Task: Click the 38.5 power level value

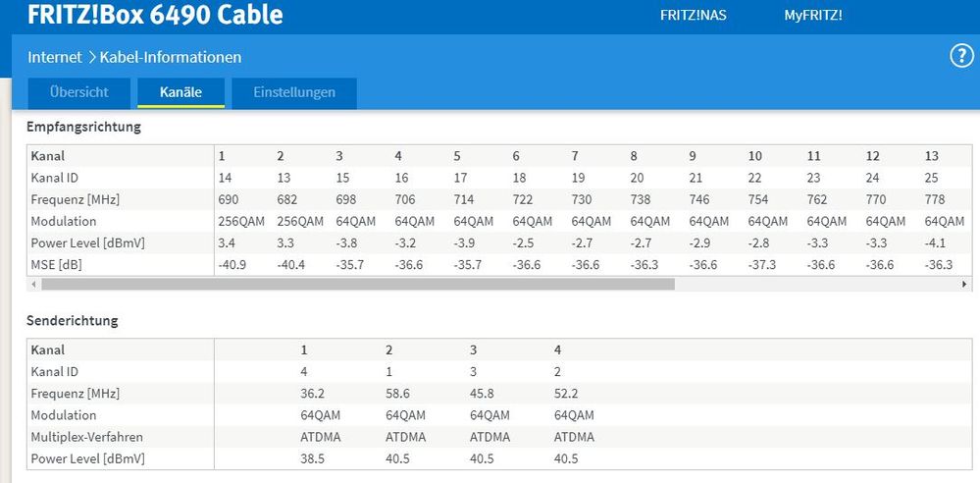Action: coord(313,458)
